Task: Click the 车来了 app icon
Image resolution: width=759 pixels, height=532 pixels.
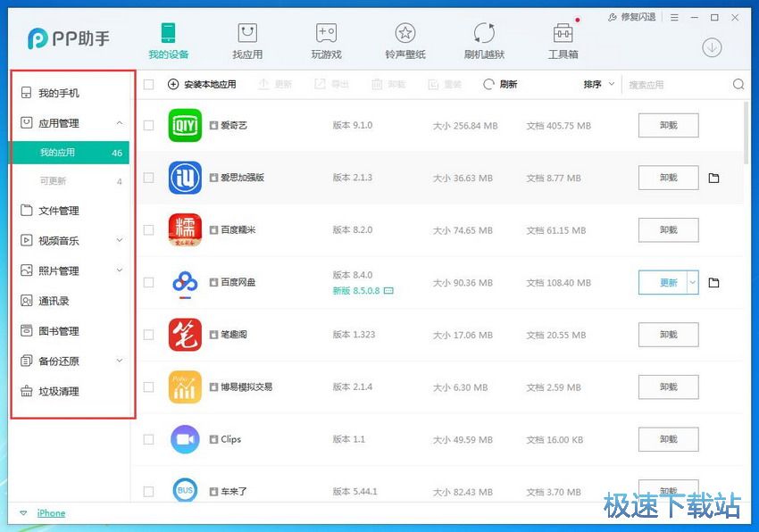Action: click(185, 489)
